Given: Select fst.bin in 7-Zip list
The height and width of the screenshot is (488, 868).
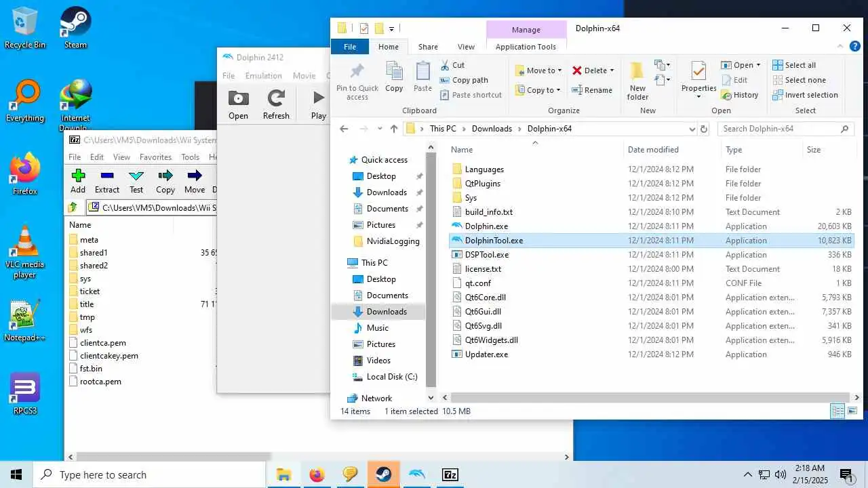Looking at the screenshot, I should [91, 369].
